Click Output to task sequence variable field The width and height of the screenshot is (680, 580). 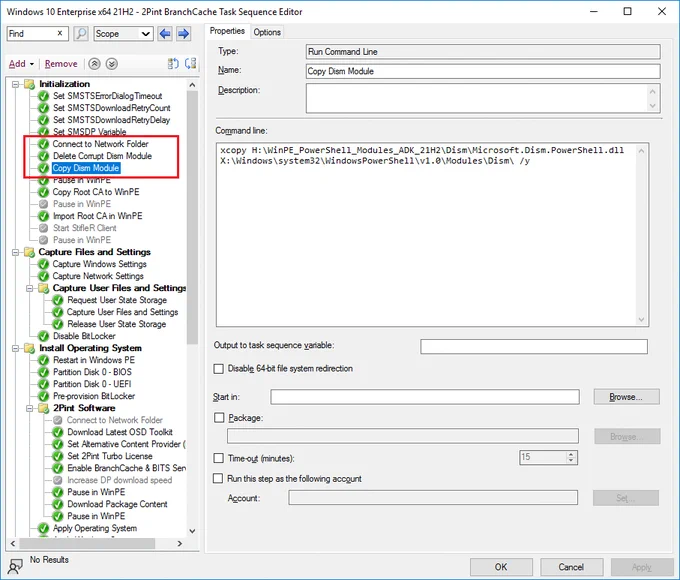534,346
